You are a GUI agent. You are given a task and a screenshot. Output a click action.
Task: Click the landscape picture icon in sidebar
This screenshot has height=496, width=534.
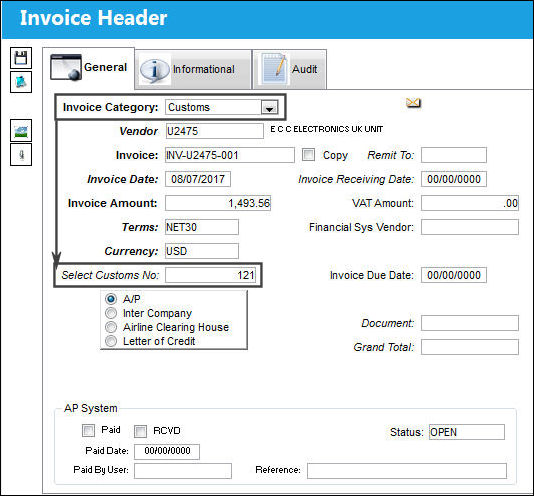[x=21, y=130]
